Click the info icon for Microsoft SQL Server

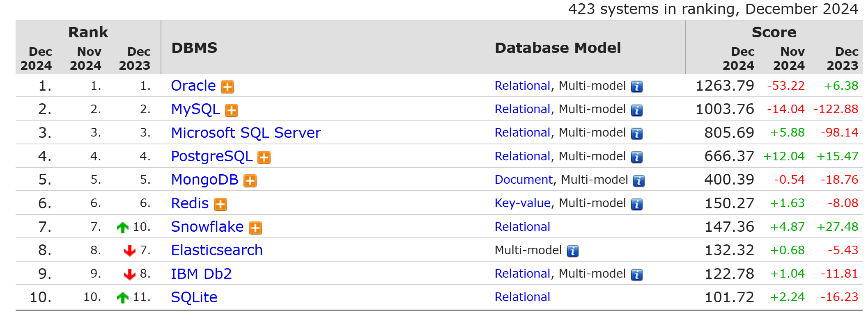click(x=636, y=134)
